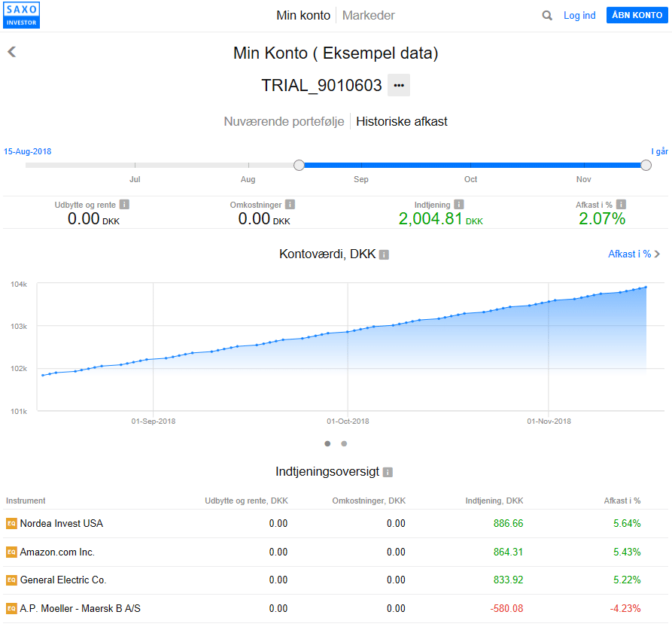Click the I går end date label
Image resolution: width=672 pixels, height=633 pixels.
(659, 151)
